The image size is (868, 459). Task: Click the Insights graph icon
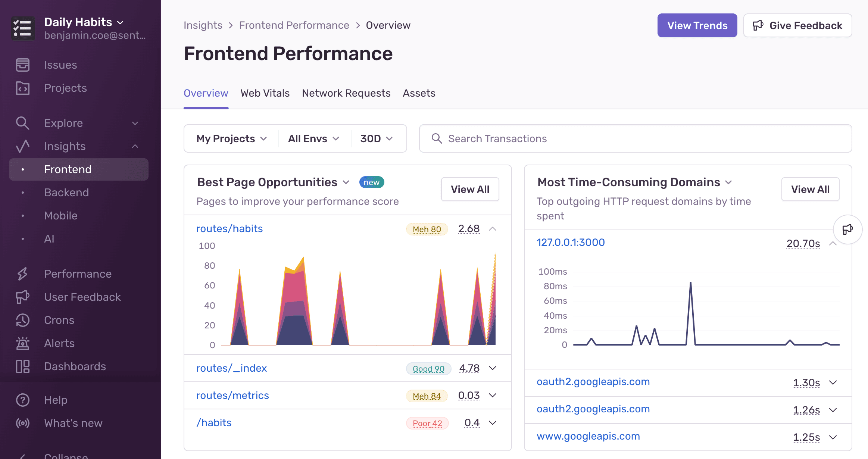pyautogui.click(x=23, y=146)
